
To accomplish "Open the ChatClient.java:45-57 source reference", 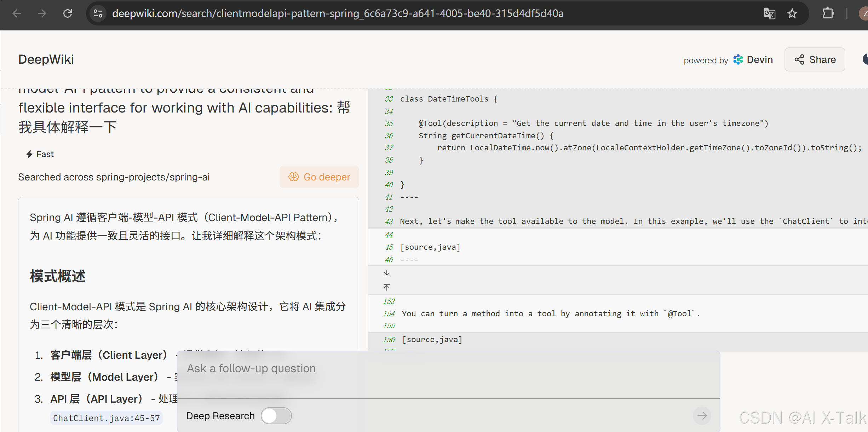I will (106, 418).
